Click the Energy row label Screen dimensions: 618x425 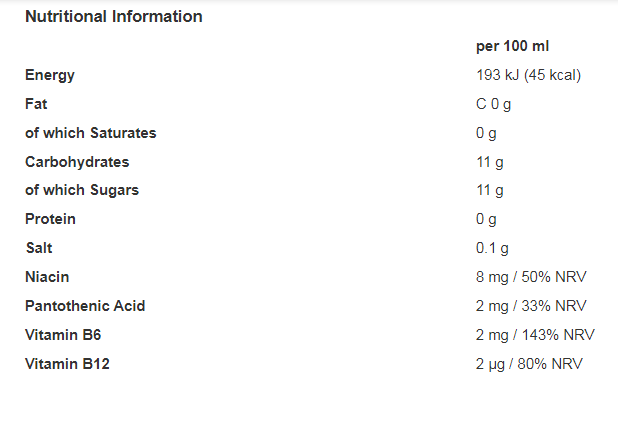click(x=49, y=75)
